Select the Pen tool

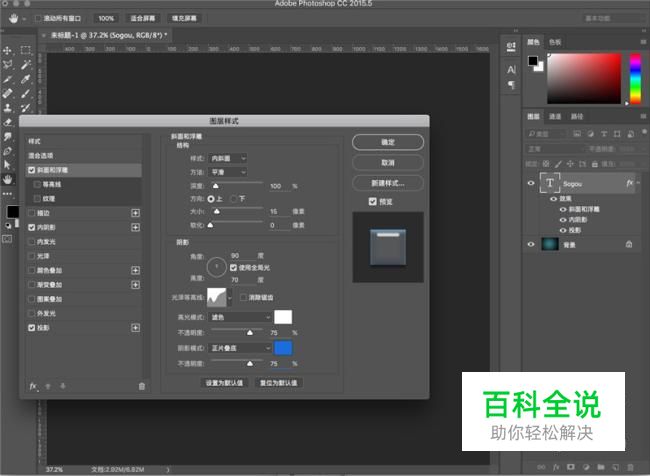click(7, 151)
